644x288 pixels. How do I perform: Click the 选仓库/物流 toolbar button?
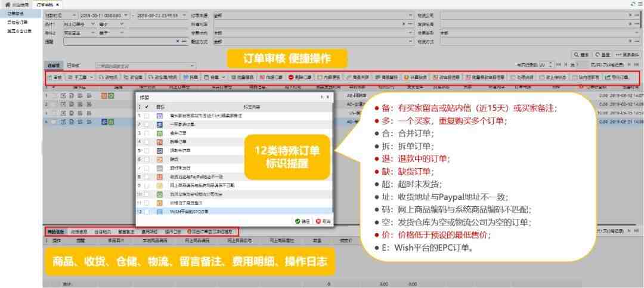tap(163, 77)
